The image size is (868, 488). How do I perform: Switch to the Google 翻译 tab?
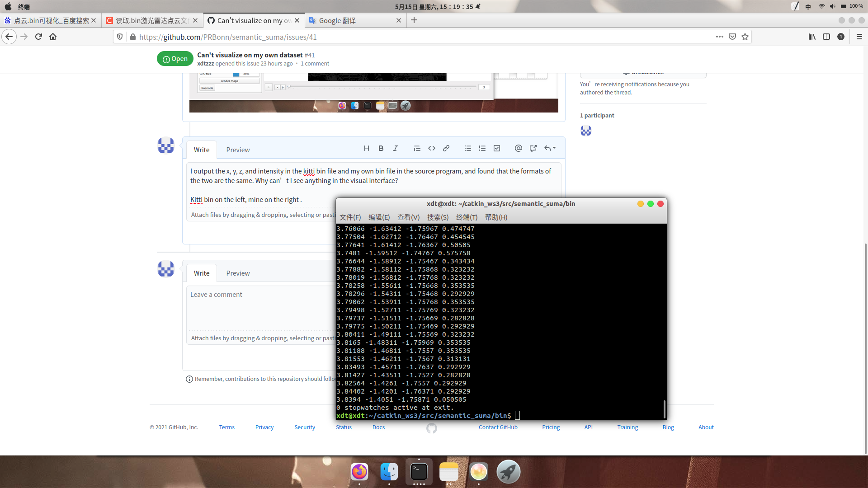pos(355,20)
